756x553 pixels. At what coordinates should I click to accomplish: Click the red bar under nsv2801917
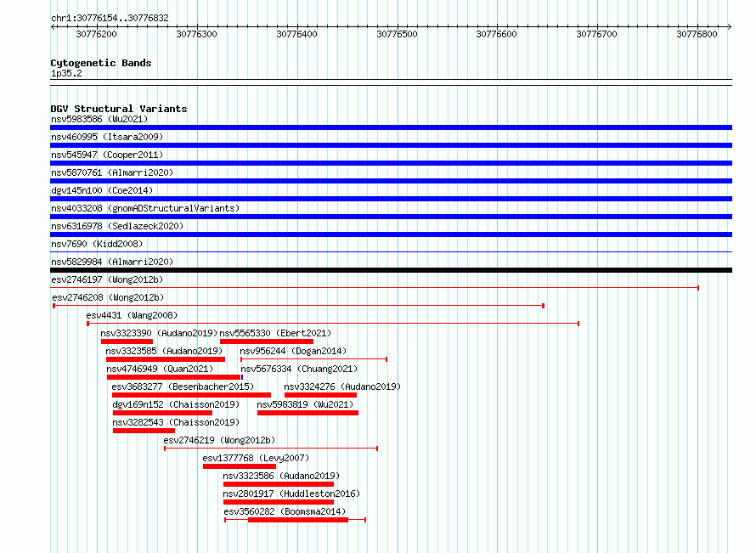click(x=279, y=502)
